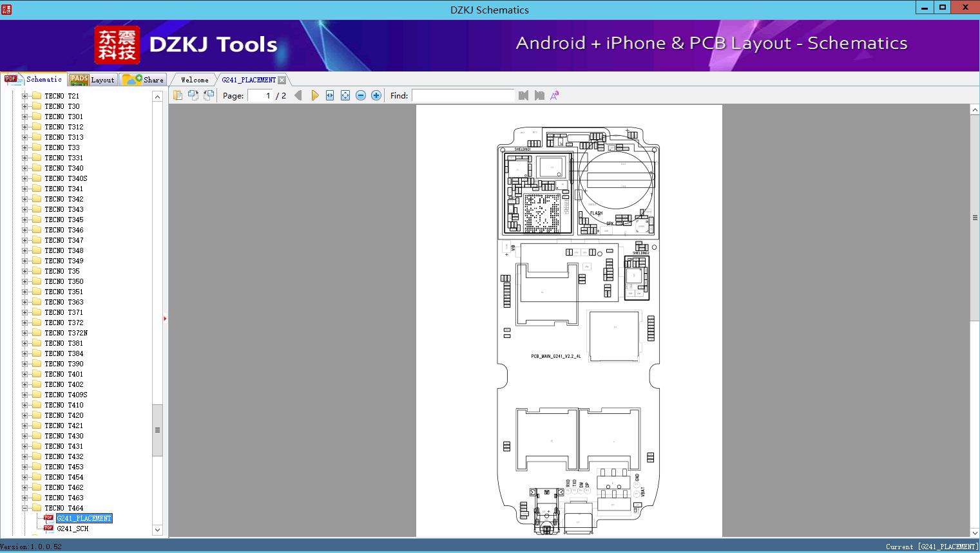This screenshot has width=980, height=553.
Task: Select the TECNO T381 tree item
Action: tap(64, 343)
